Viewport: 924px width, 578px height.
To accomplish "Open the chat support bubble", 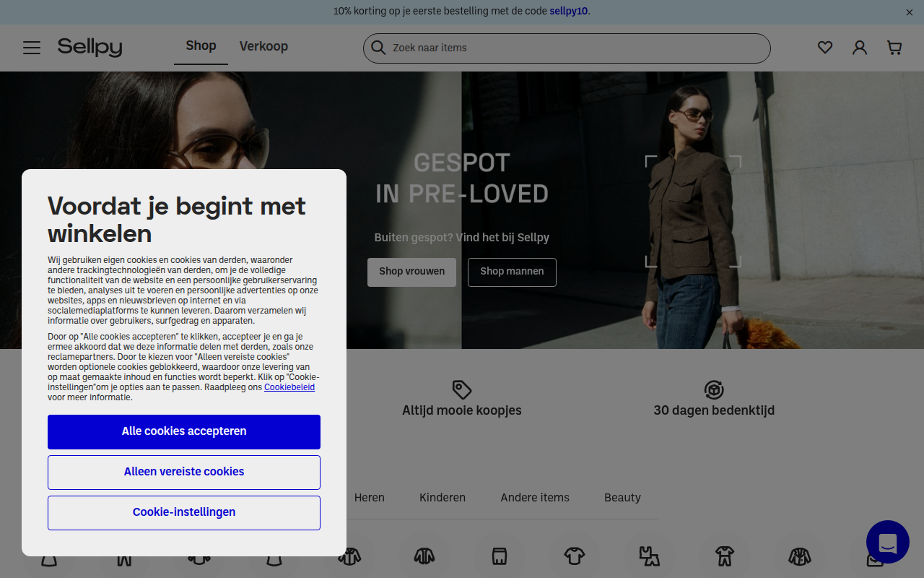I will coord(888,542).
